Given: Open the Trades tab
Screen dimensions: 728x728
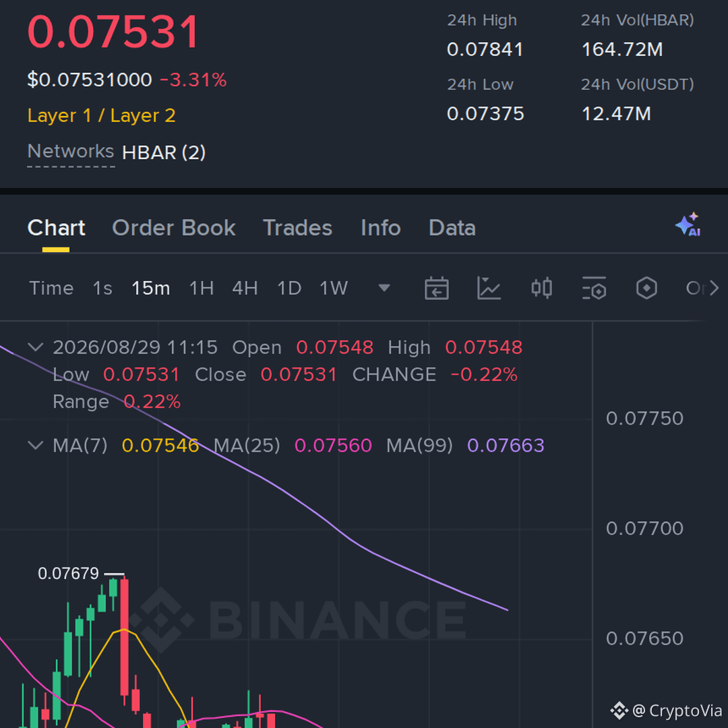Looking at the screenshot, I should pyautogui.click(x=298, y=228).
